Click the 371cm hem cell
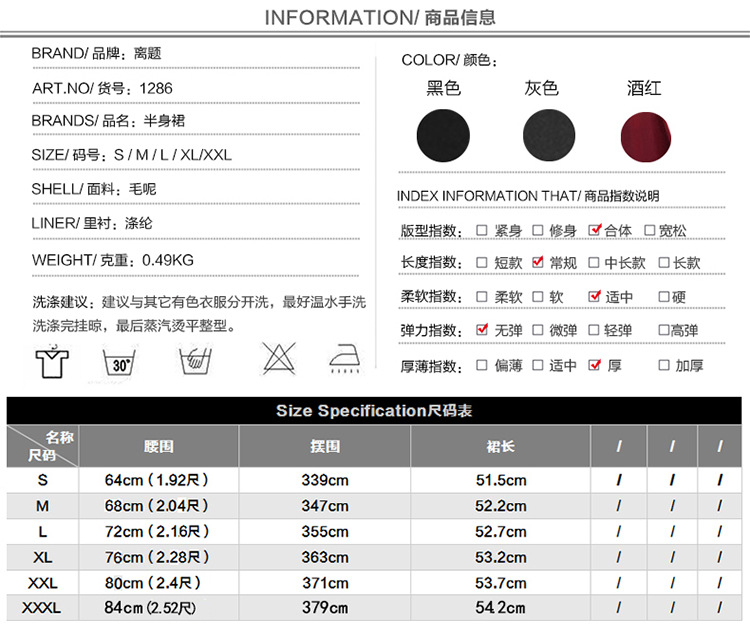The height and width of the screenshot is (637, 750). (325, 583)
